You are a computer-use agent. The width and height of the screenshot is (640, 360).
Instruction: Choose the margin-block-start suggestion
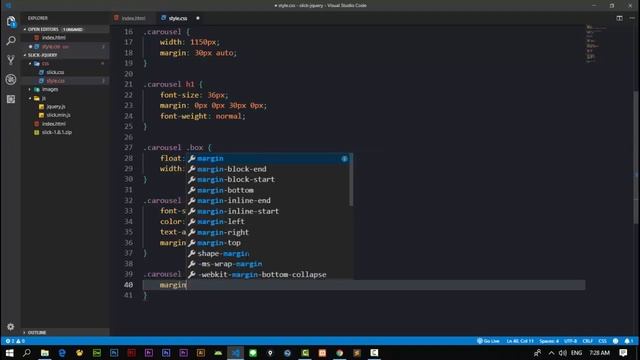tap(267, 180)
